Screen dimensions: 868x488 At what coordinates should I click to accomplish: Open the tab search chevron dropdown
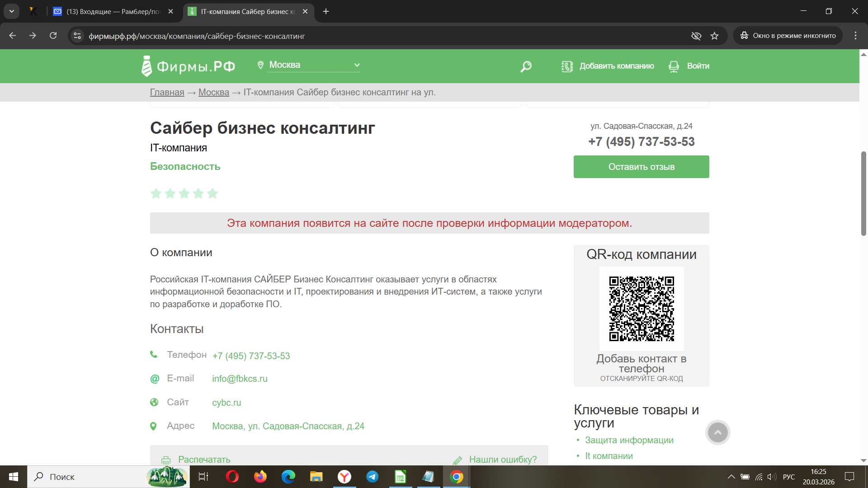(12, 11)
